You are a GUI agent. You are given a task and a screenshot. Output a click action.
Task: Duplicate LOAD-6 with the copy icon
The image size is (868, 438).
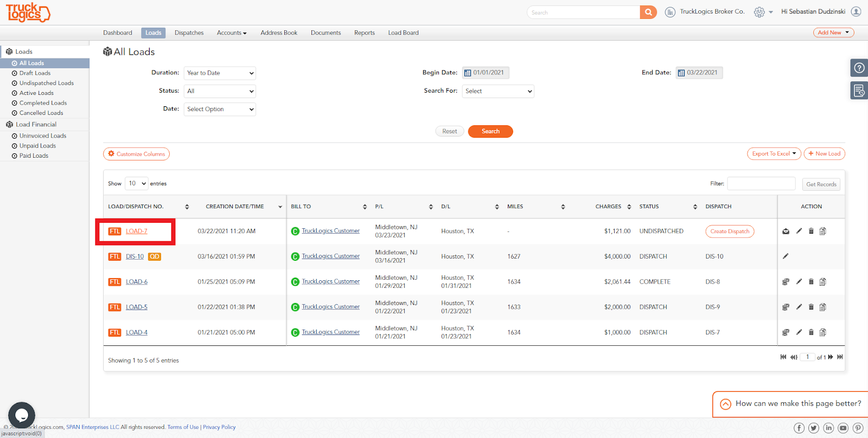[x=823, y=282]
